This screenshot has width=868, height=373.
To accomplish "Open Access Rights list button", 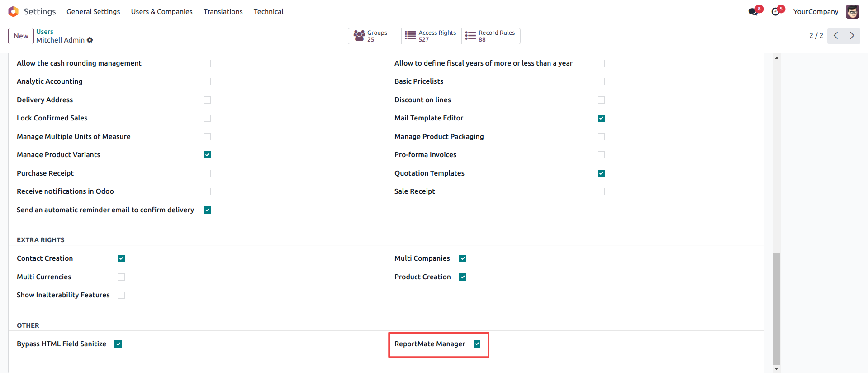I will 431,36.
